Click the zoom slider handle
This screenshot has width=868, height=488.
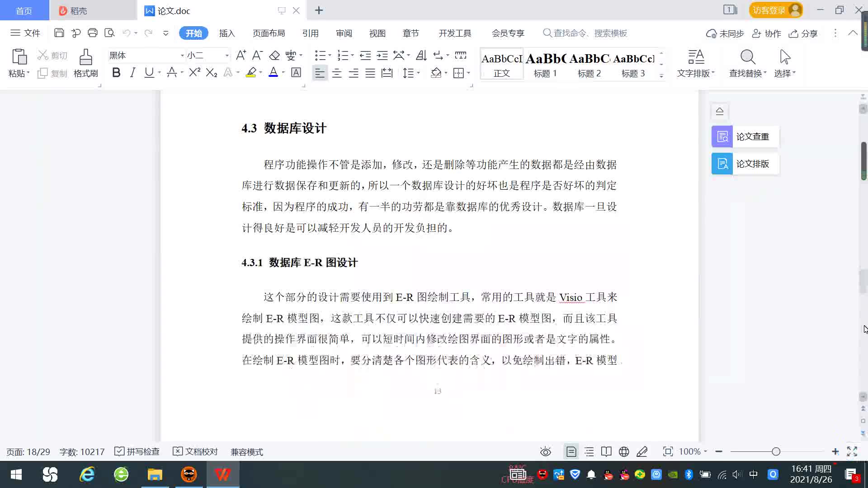(x=776, y=452)
